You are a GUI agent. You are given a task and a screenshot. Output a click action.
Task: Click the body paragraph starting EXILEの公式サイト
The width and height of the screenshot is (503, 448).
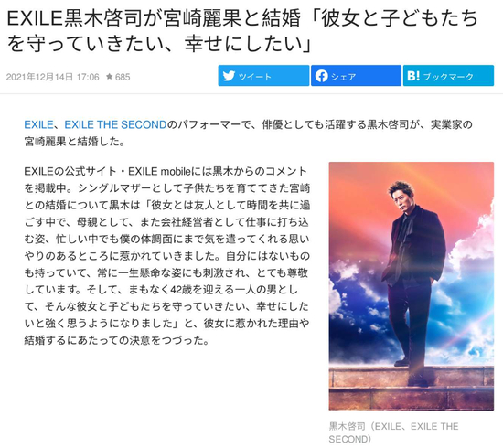[x=167, y=256]
